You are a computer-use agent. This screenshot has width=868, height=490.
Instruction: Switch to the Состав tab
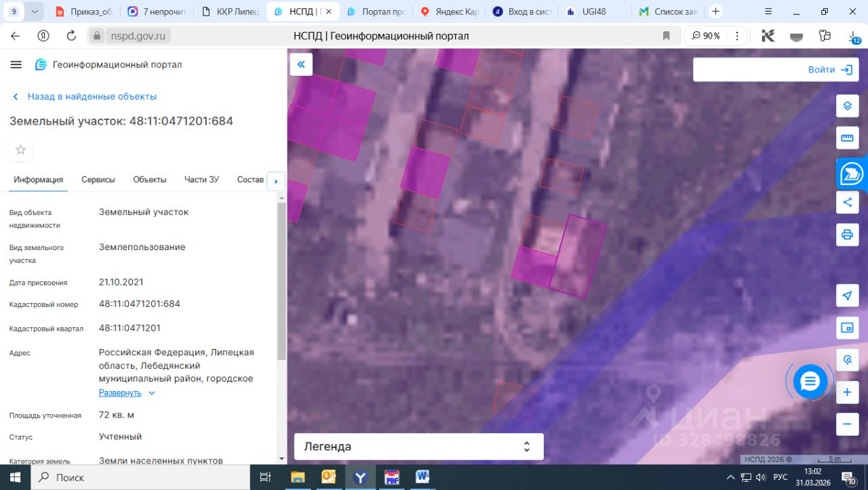[x=250, y=180]
